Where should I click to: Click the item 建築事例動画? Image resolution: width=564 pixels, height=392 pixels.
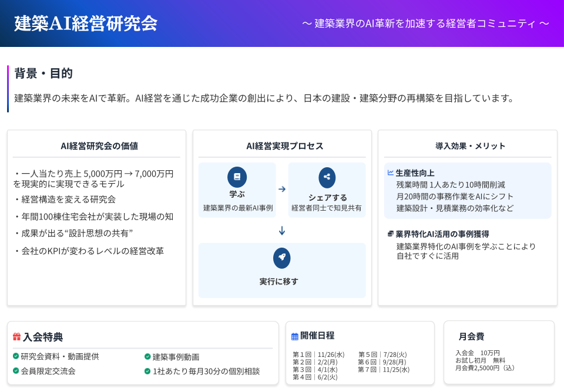[176, 357]
